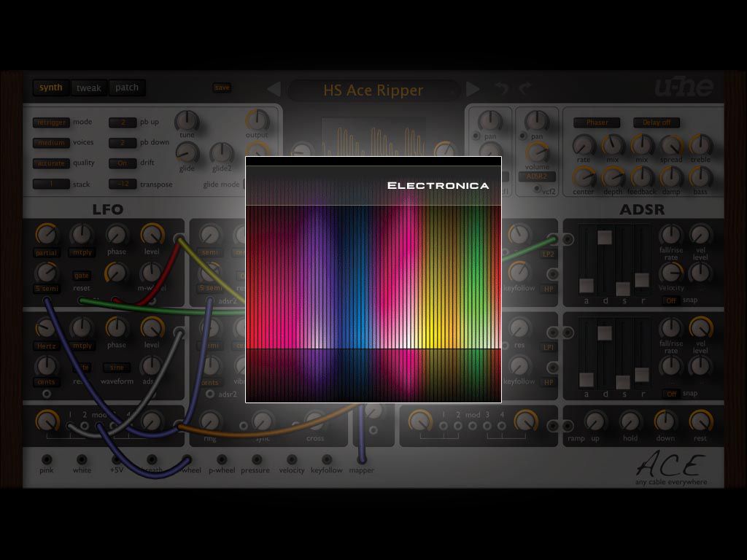This screenshot has height=560, width=747.
Task: Click the gate reset button in LFO
Action: [82, 275]
